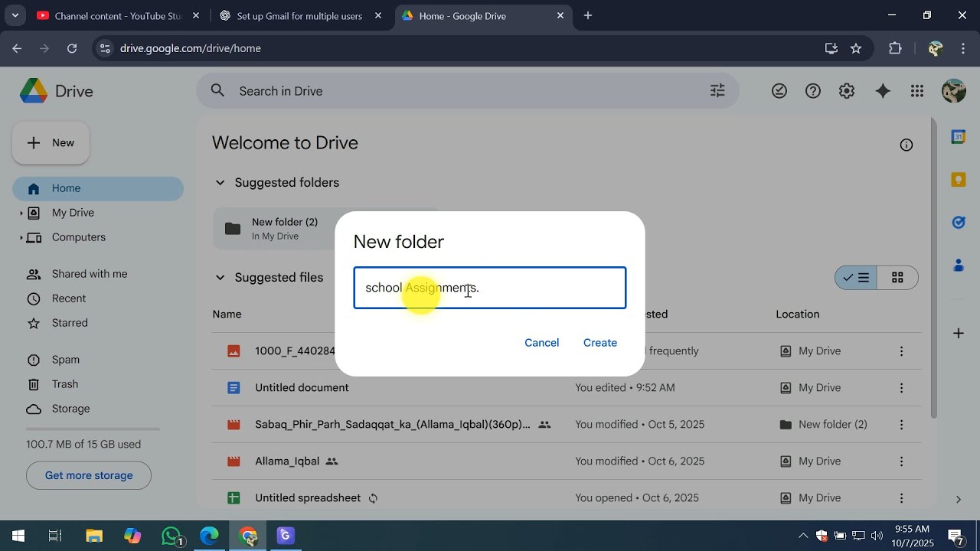Open Drive Settings gear
Screen dimensions: 980x551
point(847,91)
